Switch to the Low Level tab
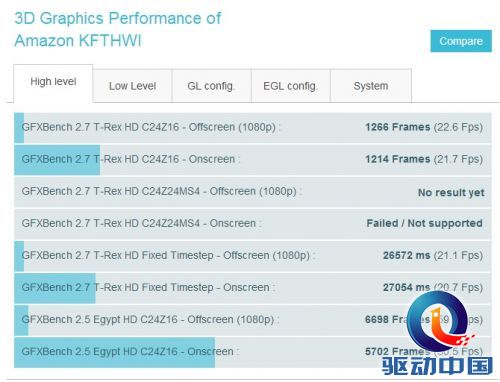500x382 pixels. click(132, 86)
